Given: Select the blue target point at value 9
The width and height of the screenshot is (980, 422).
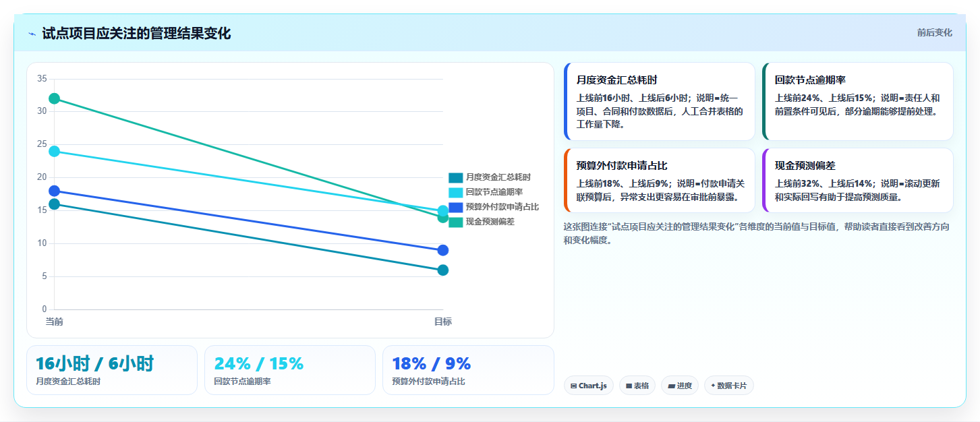Looking at the screenshot, I should (443, 250).
